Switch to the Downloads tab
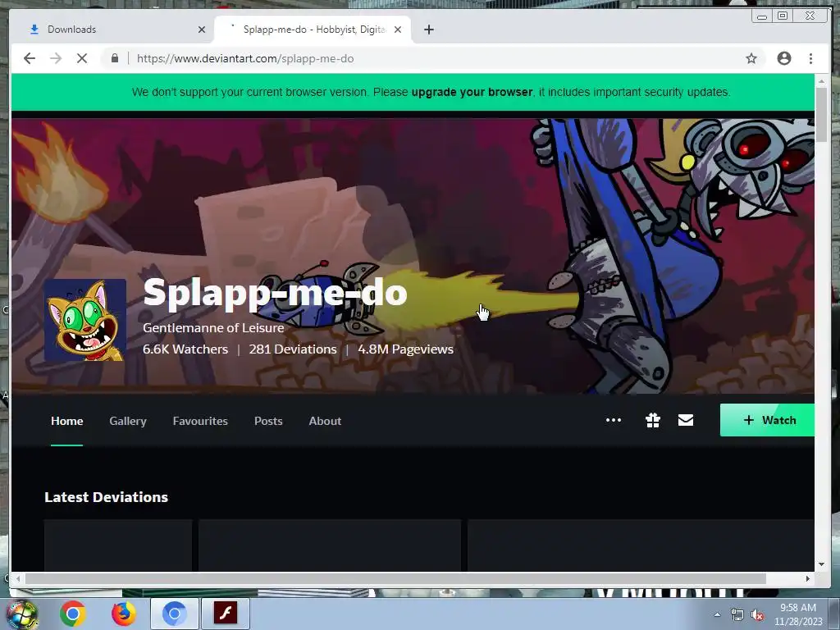 [112, 30]
